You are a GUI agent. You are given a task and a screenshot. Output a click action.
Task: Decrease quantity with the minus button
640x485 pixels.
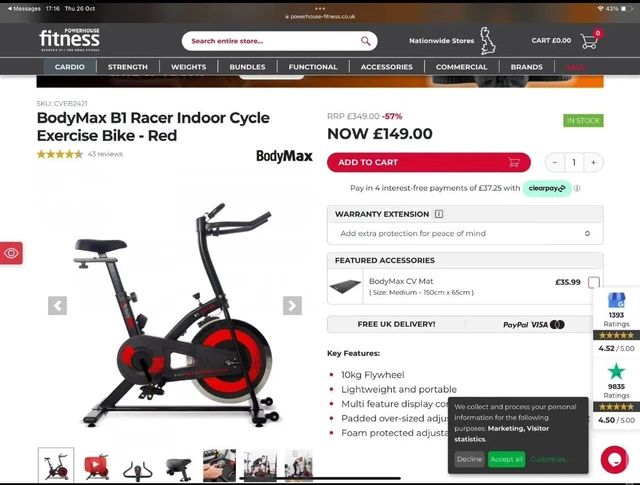[x=555, y=162]
